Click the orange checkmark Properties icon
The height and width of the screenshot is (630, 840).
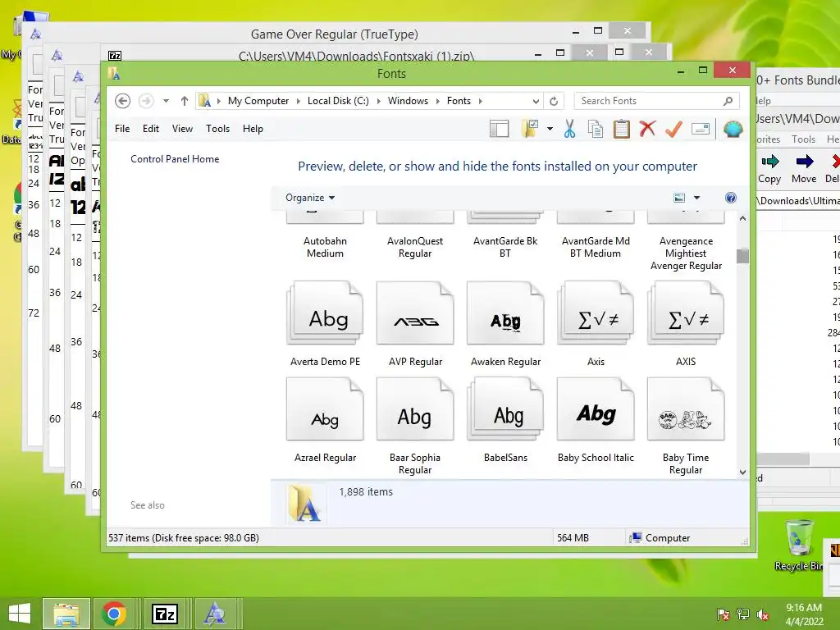[x=673, y=129]
